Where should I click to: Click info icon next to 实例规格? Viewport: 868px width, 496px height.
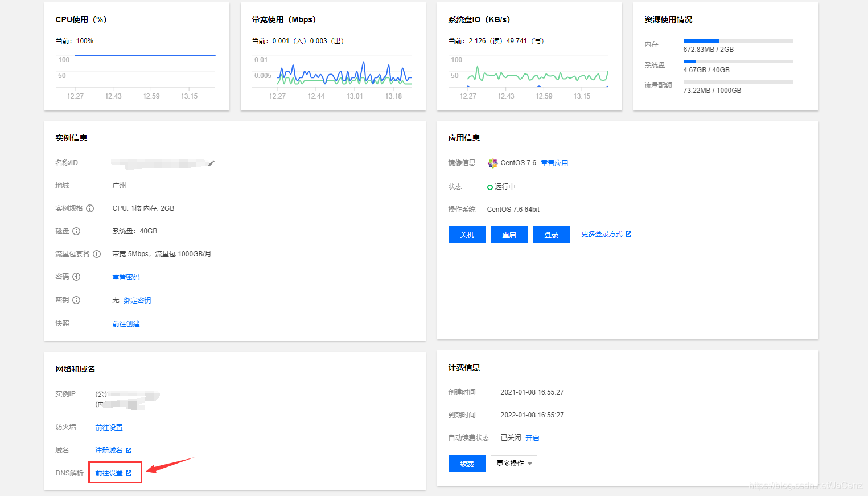[x=90, y=208]
